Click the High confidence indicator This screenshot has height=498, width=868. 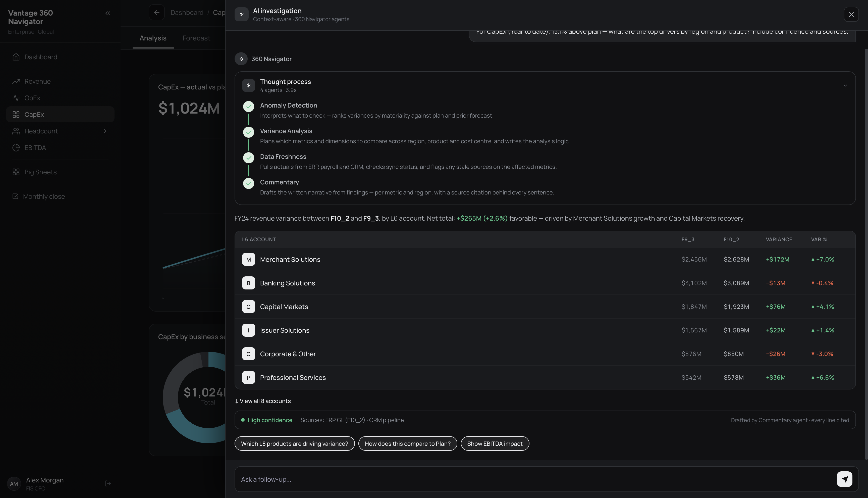click(267, 420)
